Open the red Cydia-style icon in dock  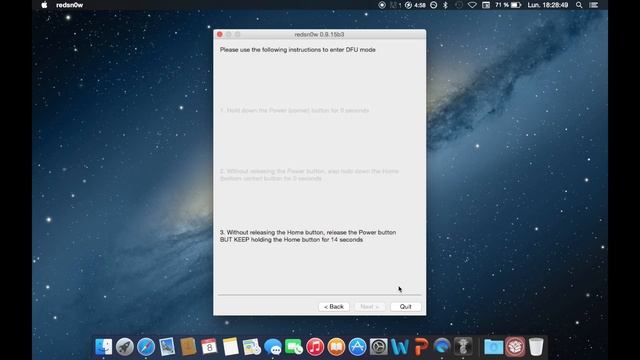point(515,347)
